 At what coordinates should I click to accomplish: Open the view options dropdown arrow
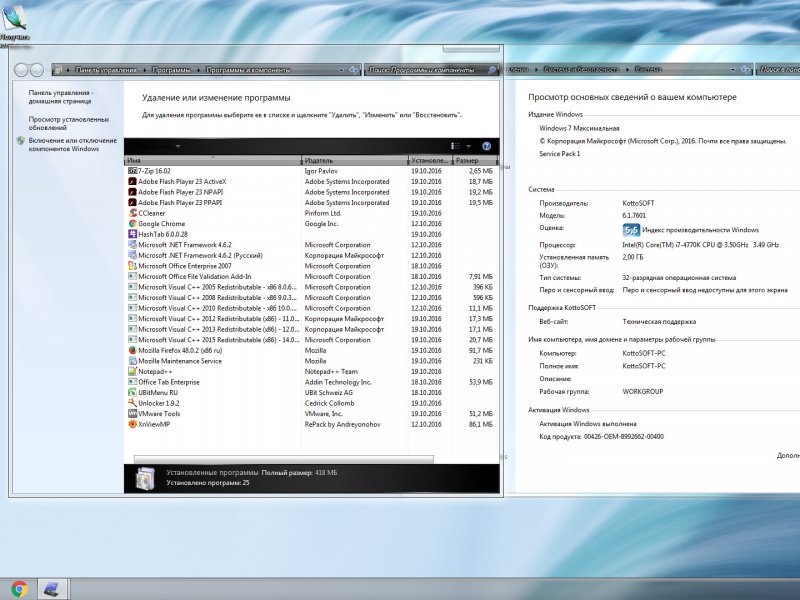coord(468,146)
